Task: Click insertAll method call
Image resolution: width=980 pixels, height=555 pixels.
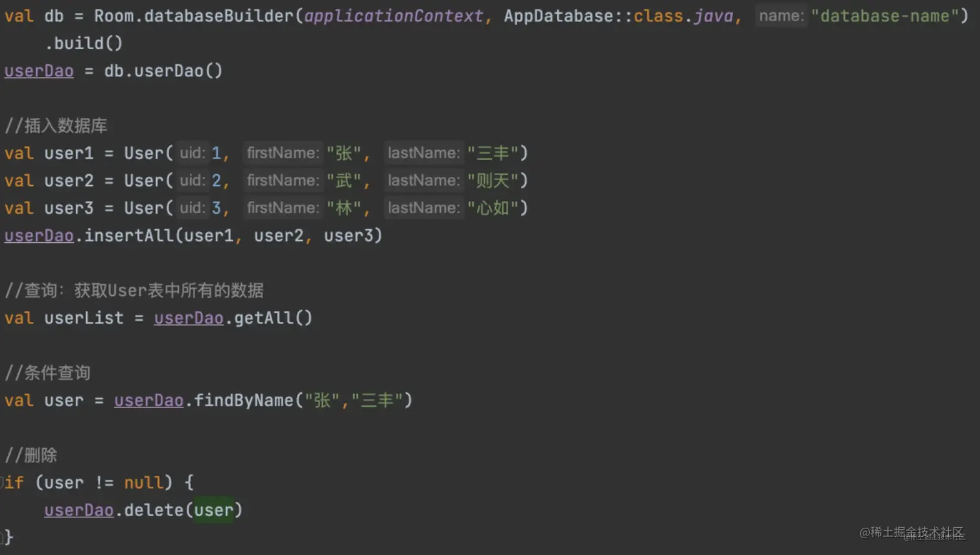Action: 129,236
